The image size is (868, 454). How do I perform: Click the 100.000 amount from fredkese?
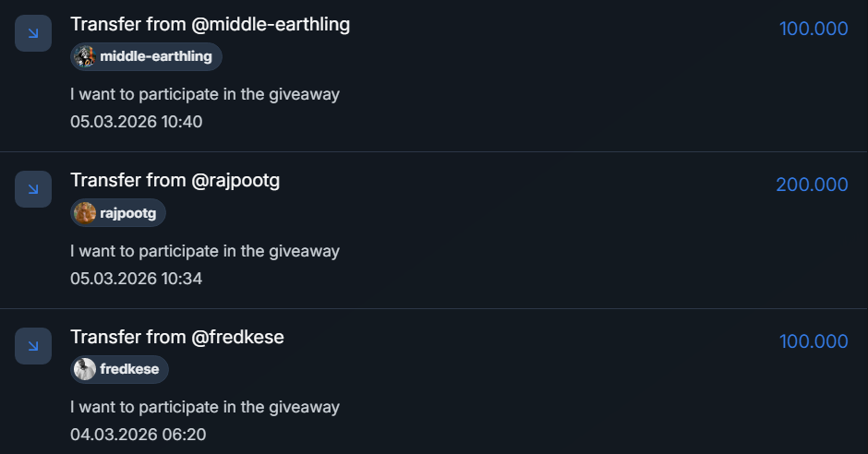814,341
